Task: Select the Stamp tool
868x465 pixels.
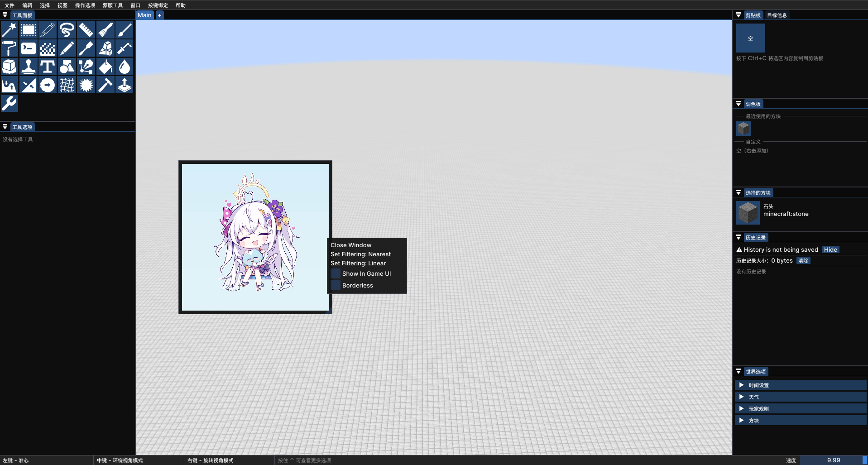Action: (28, 67)
